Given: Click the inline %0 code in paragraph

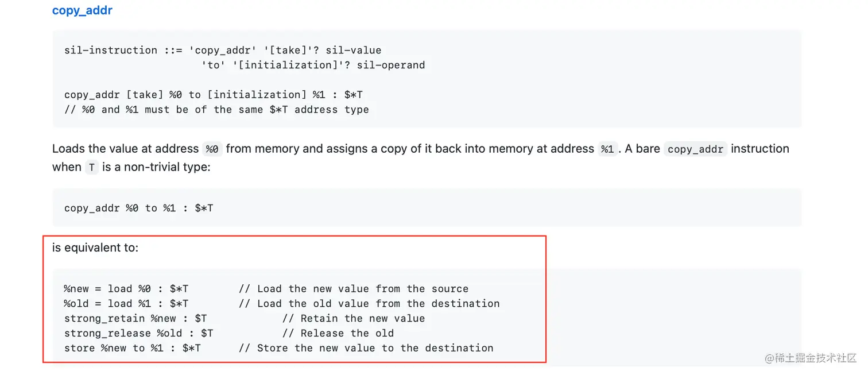Looking at the screenshot, I should click(x=212, y=149).
